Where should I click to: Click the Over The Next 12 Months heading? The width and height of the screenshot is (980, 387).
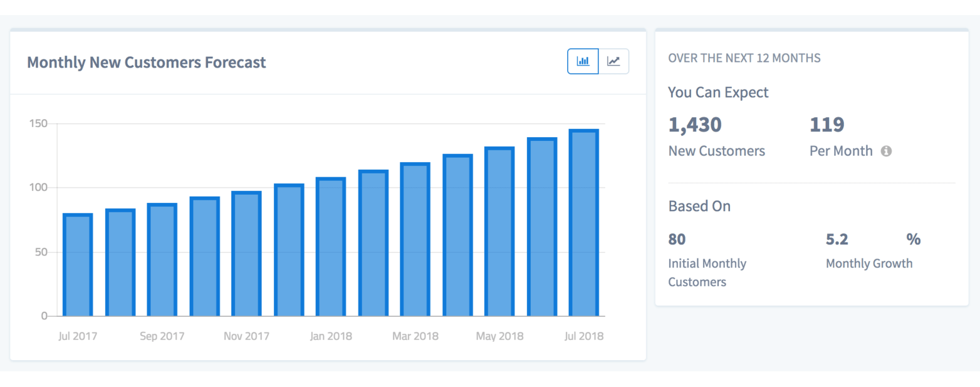pos(744,58)
